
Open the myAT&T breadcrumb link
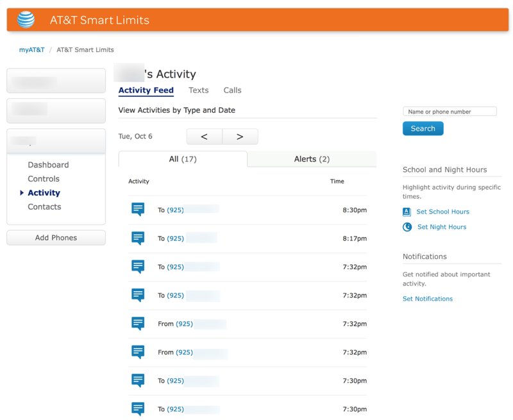click(x=31, y=50)
